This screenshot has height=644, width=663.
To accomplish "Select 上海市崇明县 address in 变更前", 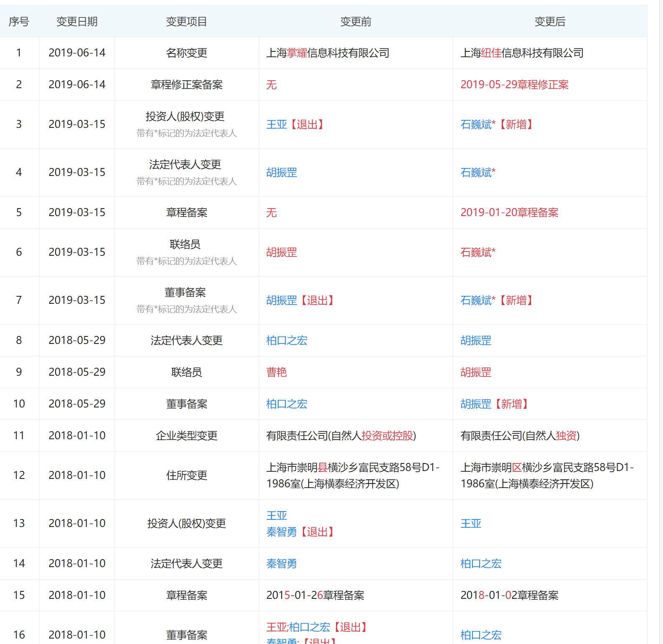I will coord(353,476).
